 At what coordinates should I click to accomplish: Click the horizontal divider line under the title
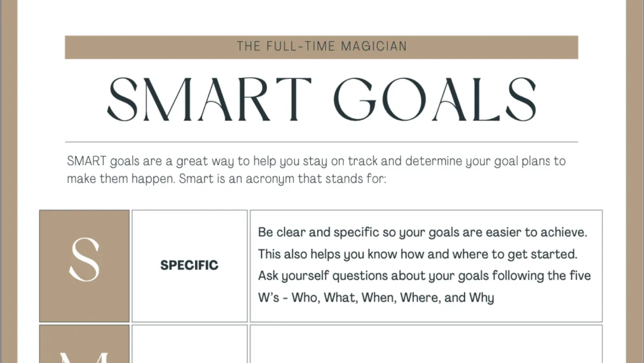321,142
